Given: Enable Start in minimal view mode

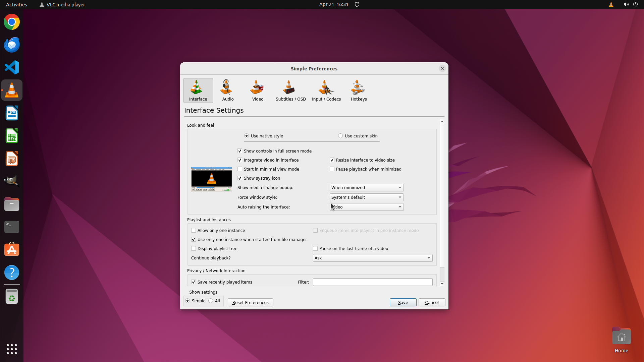Looking at the screenshot, I should [x=240, y=169].
